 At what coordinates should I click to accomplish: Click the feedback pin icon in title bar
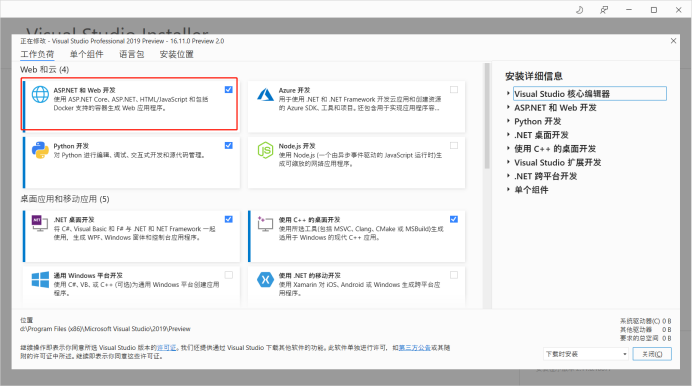(604, 10)
